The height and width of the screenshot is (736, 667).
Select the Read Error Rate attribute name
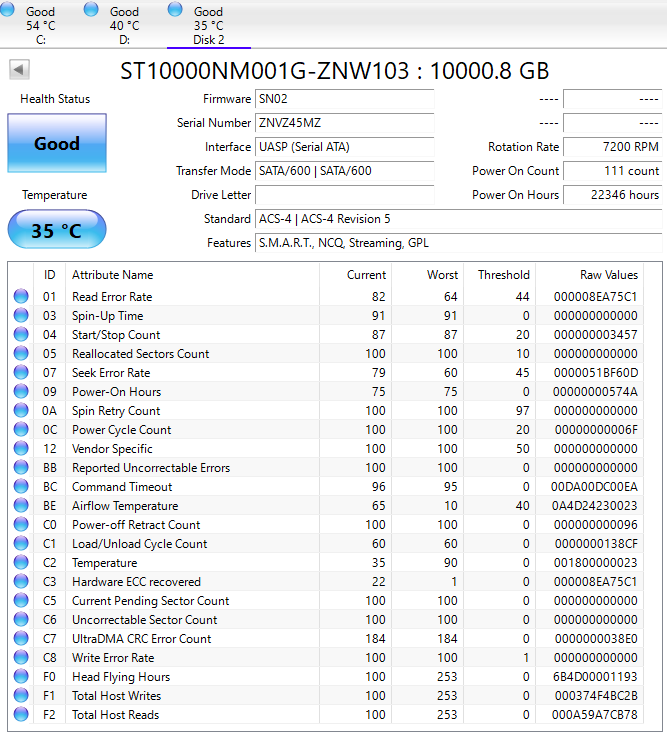tap(112, 297)
